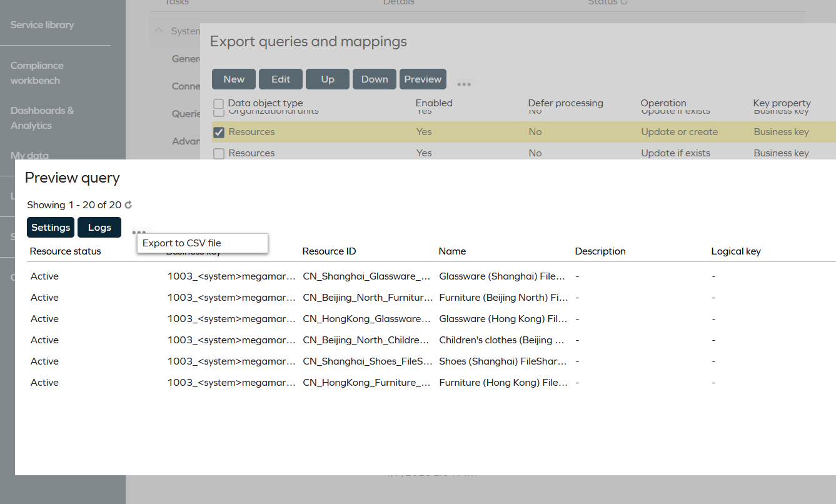Uncheck the highlighted Resources row checkbox
Viewport: 836px width, 504px height.
tap(219, 133)
